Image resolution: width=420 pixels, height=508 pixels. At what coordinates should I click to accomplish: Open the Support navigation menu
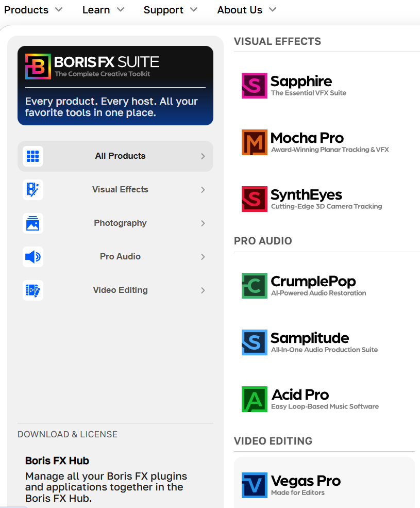click(171, 10)
